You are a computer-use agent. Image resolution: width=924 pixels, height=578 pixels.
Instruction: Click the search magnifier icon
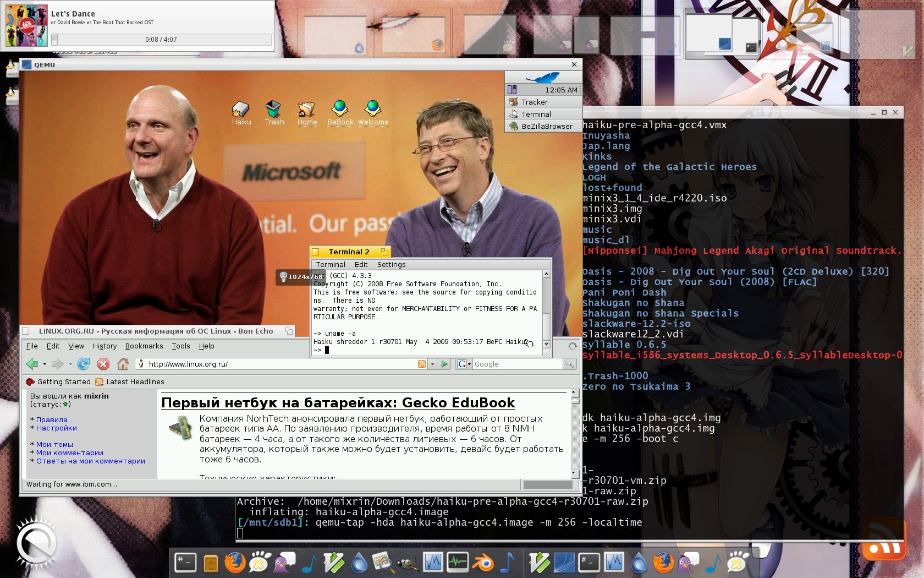[x=569, y=364]
